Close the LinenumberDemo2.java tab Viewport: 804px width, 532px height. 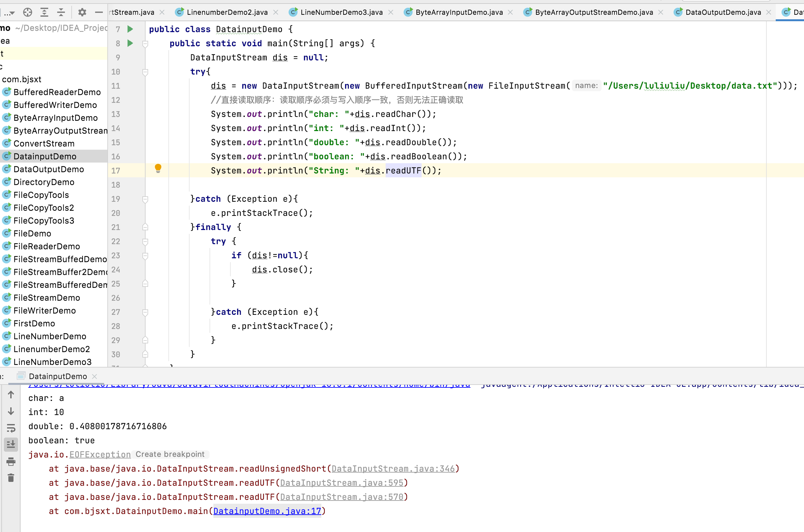(x=276, y=13)
